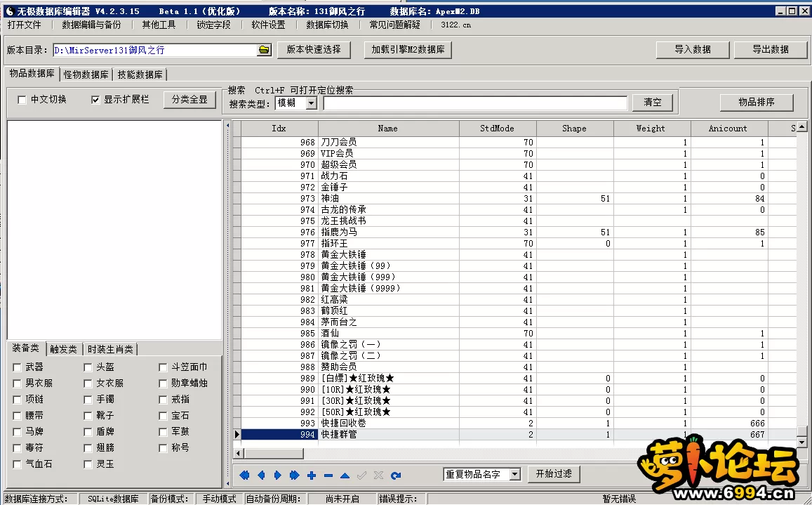Go to the first record in navigator

[x=244, y=475]
